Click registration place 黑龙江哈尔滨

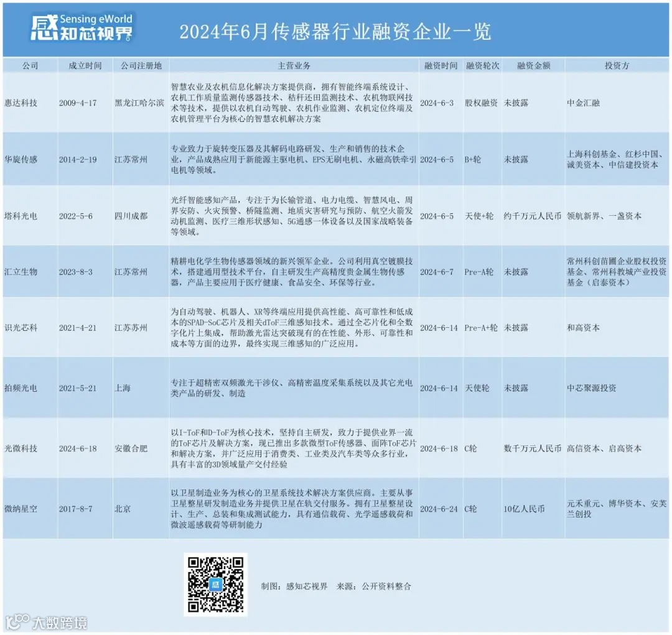(139, 103)
